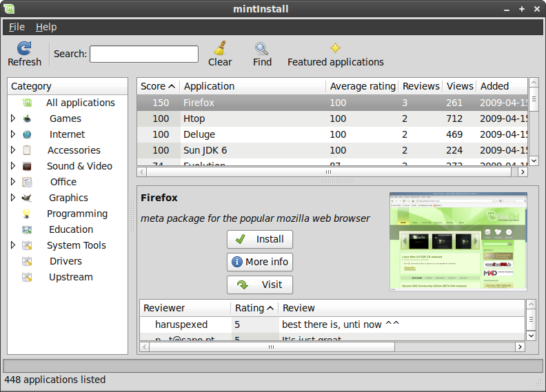546x392 pixels.
Task: Sort by the Application column header
Action: (253, 86)
